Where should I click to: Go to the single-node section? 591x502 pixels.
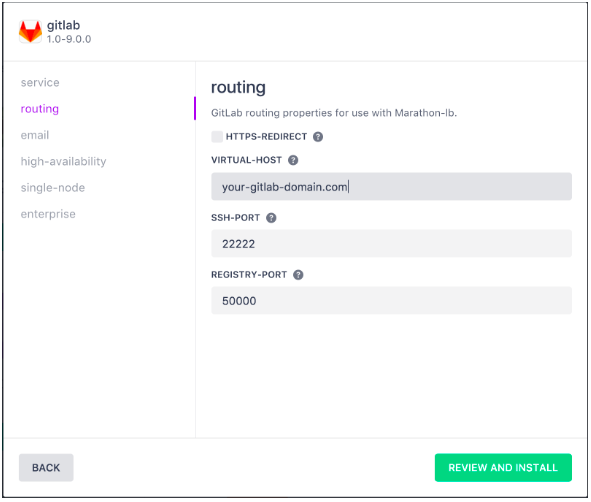tap(53, 188)
